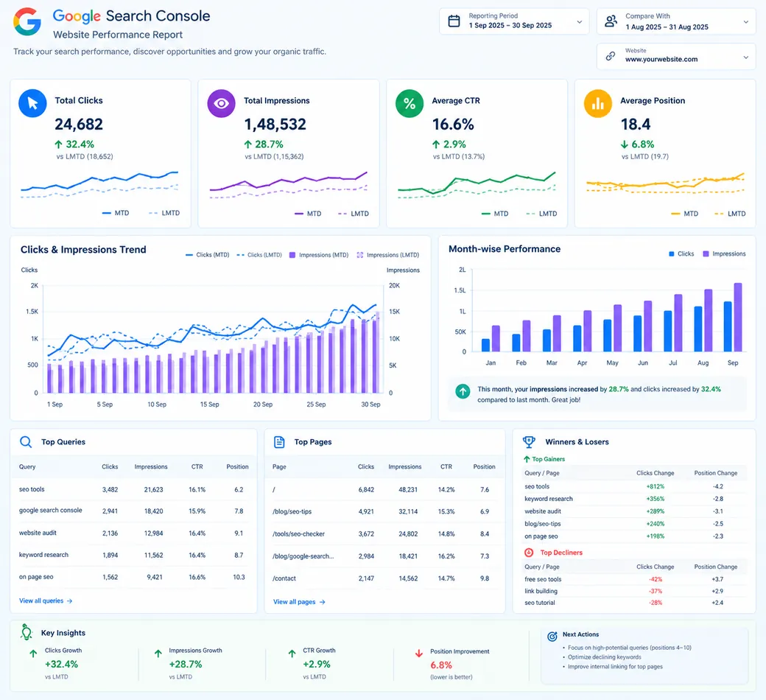The height and width of the screenshot is (700, 766).
Task: Click 'link building' in Top Decliners
Action: (541, 591)
